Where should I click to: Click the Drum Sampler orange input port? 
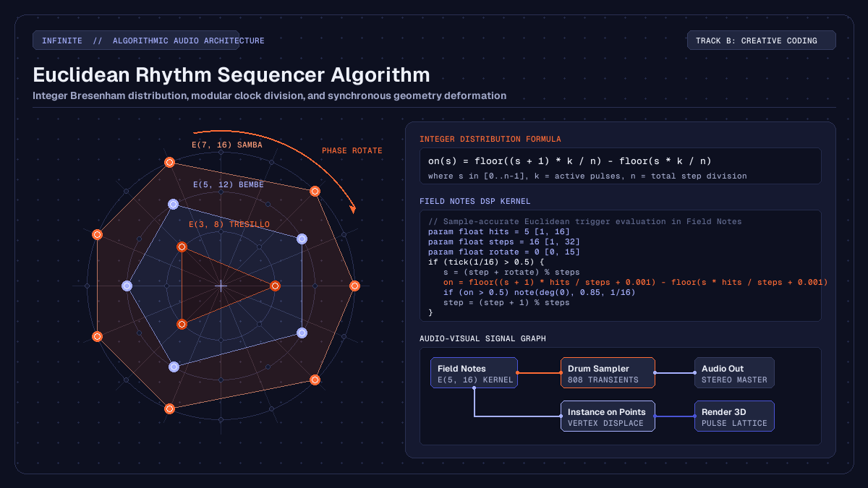coord(561,373)
